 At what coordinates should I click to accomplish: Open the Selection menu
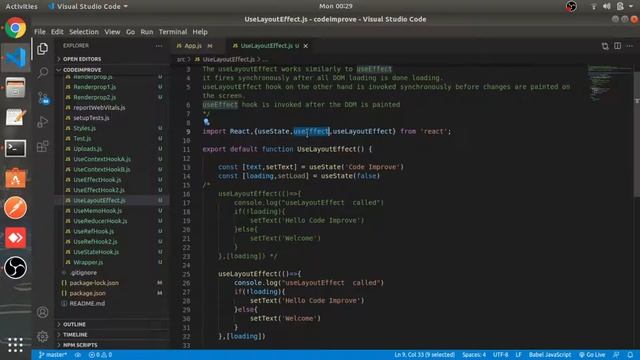tap(84, 32)
